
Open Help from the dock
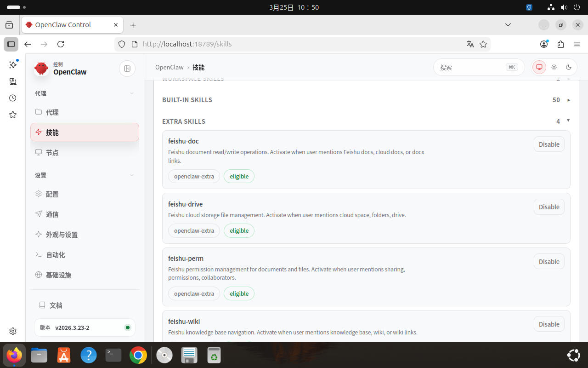point(89,355)
